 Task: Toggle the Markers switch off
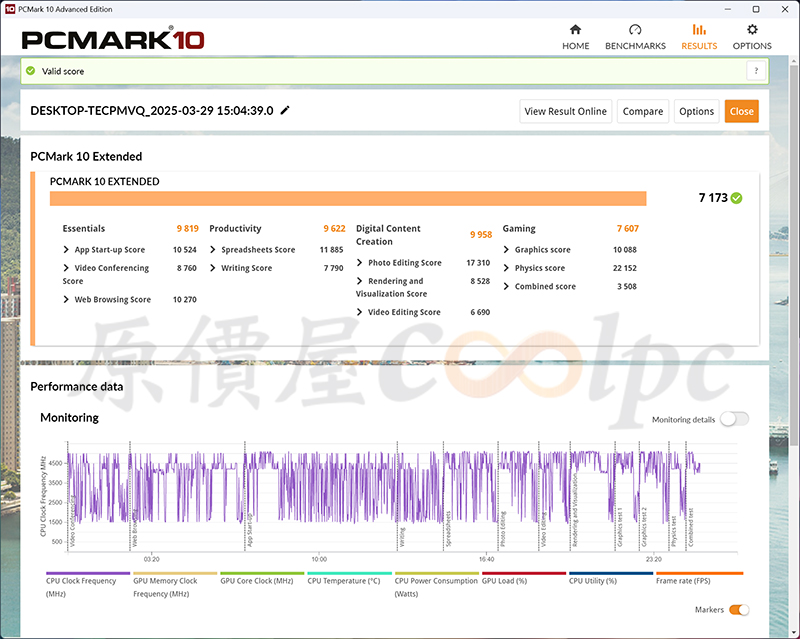(739, 609)
